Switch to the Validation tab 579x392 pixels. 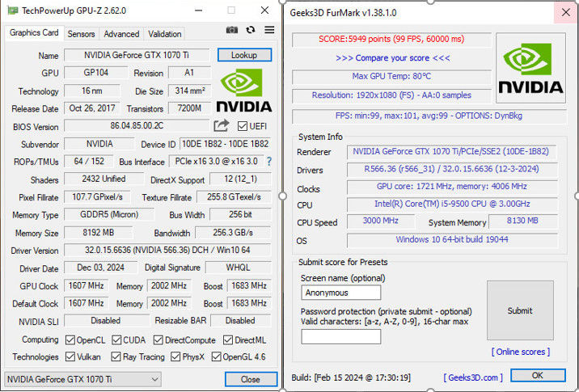165,34
